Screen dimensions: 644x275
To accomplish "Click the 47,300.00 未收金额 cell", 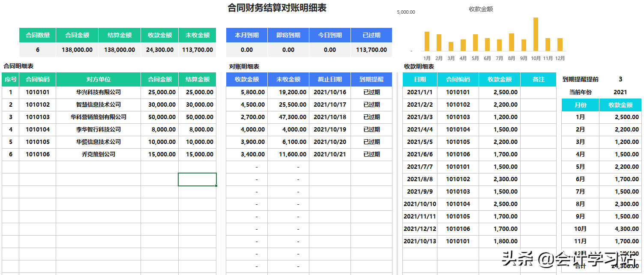I will pyautogui.click(x=288, y=117).
